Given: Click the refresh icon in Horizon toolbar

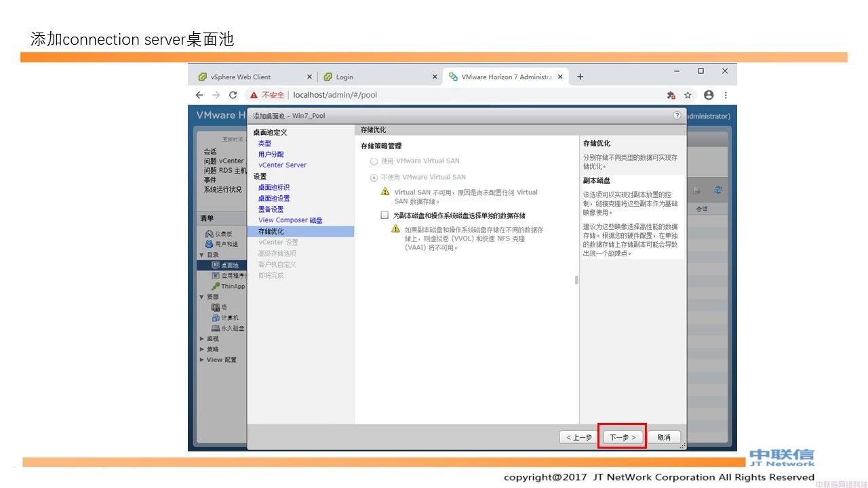Looking at the screenshot, I should click(718, 190).
